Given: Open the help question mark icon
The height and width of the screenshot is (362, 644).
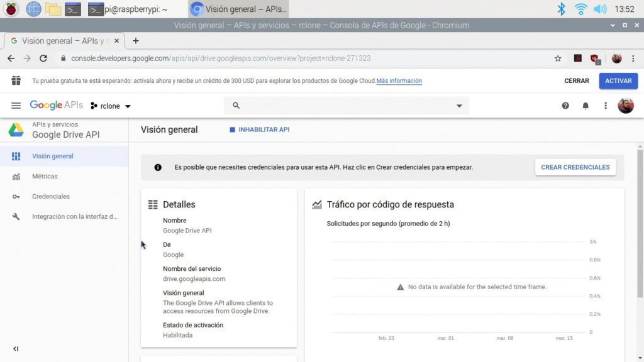Looking at the screenshot, I should tap(565, 106).
